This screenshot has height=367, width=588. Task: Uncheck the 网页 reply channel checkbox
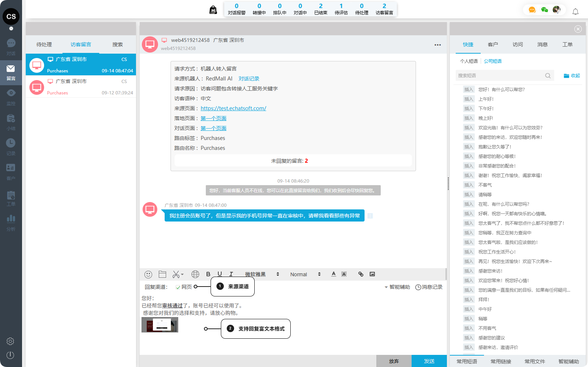click(x=178, y=287)
